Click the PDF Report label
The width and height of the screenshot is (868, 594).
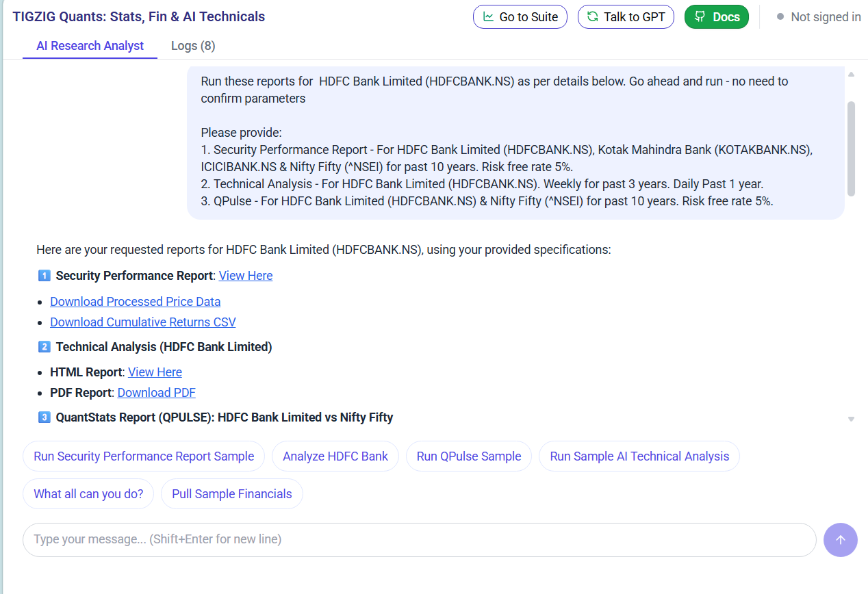tap(81, 393)
